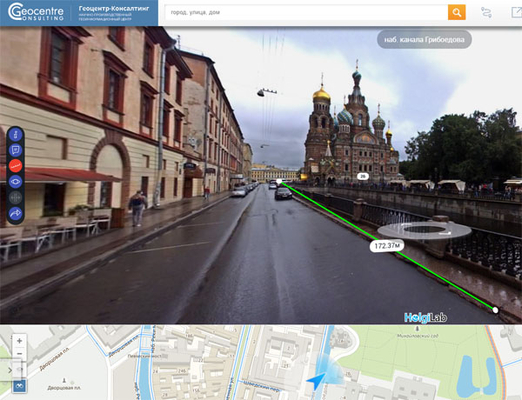Toggle the blue panorama coverage button
This screenshot has height=400, width=522.
(20, 386)
